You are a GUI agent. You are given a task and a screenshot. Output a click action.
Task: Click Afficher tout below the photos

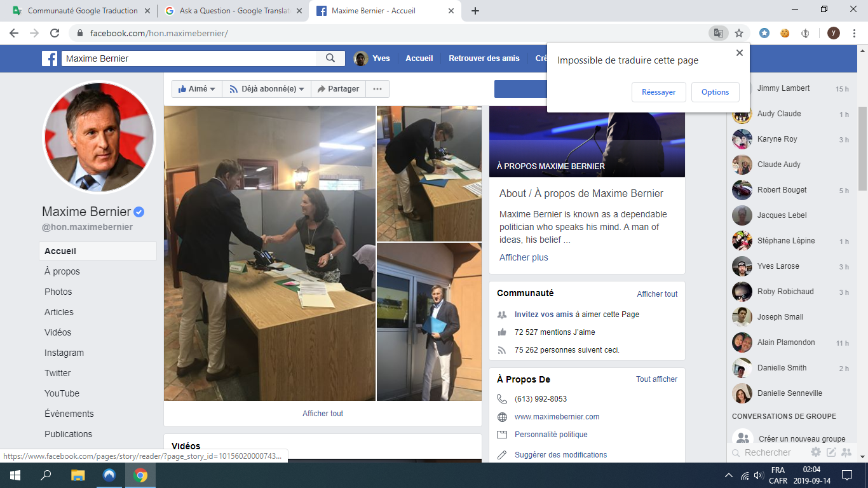coord(323,414)
